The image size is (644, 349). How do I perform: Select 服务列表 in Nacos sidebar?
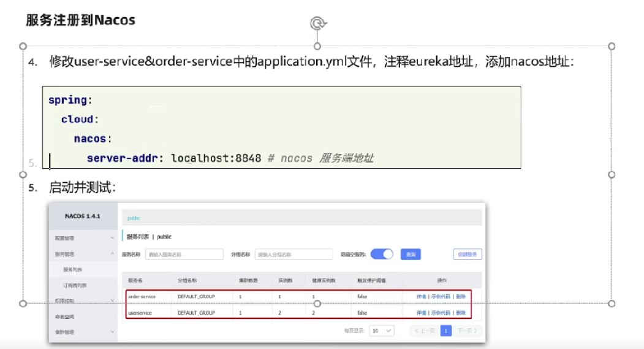tap(72, 270)
